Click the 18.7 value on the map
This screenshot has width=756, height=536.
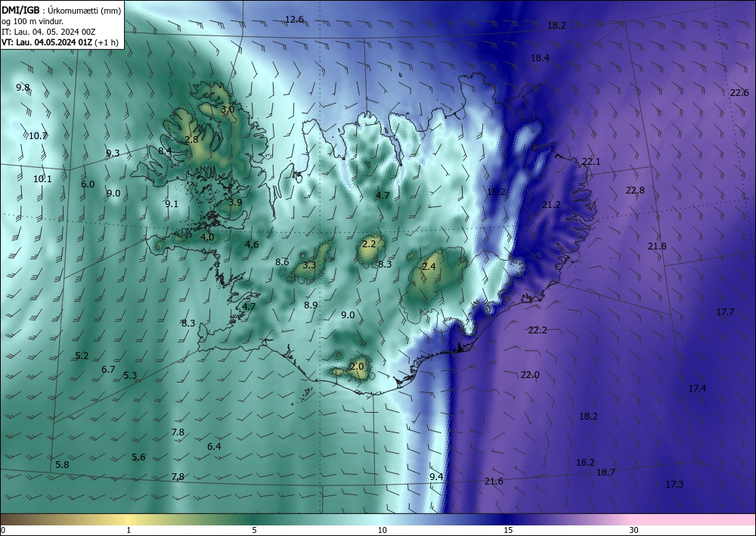pos(606,472)
